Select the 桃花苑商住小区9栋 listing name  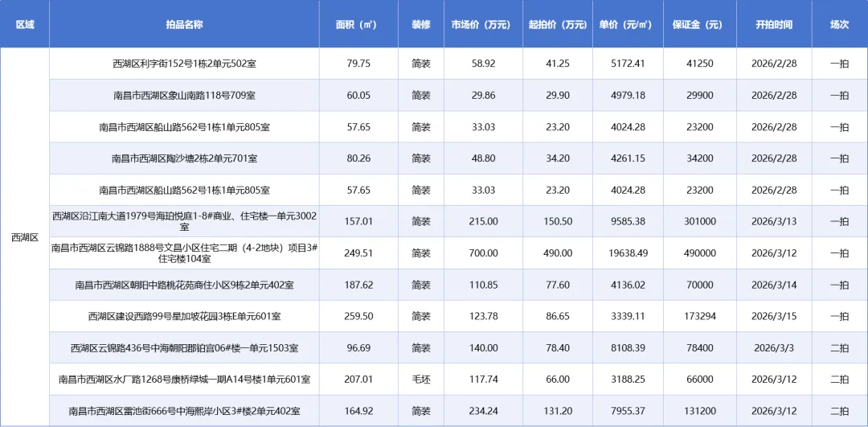184,285
